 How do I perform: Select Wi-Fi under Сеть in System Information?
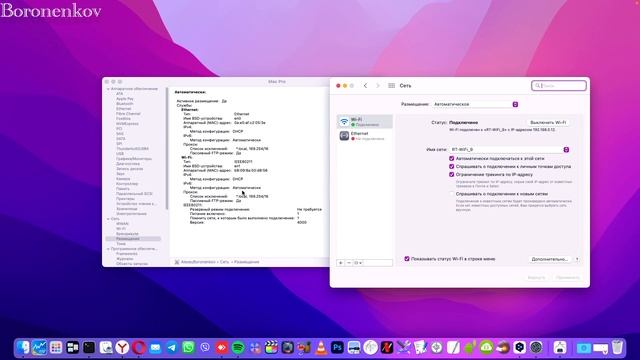coord(121,229)
